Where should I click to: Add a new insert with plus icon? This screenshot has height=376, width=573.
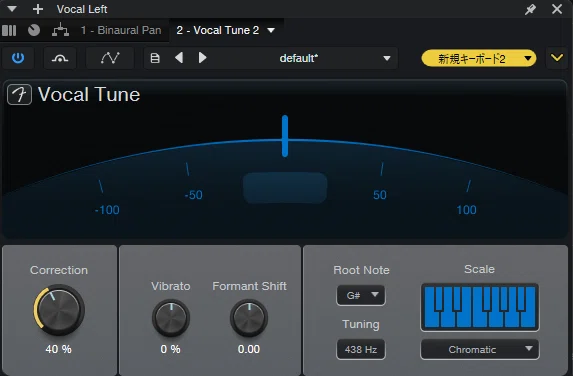[x=38, y=9]
